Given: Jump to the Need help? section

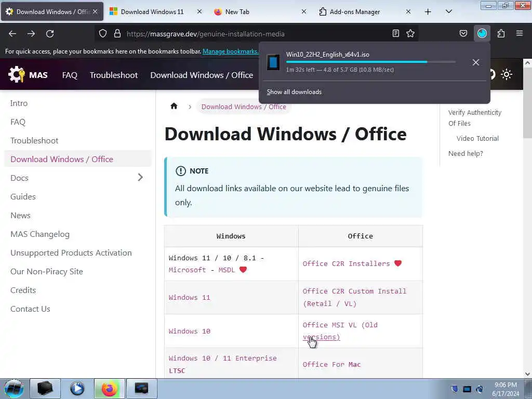Looking at the screenshot, I should click(465, 153).
